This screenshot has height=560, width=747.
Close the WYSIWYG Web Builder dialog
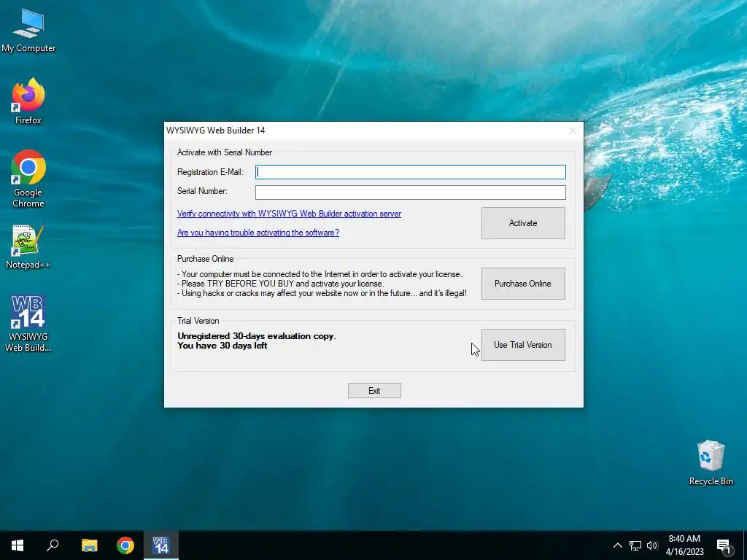(573, 131)
